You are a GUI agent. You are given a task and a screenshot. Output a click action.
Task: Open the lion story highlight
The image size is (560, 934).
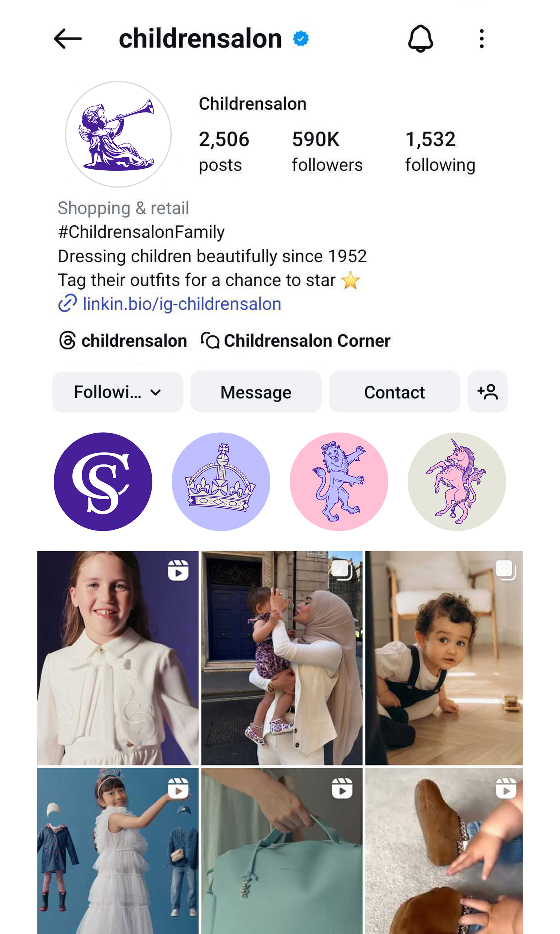pos(339,482)
